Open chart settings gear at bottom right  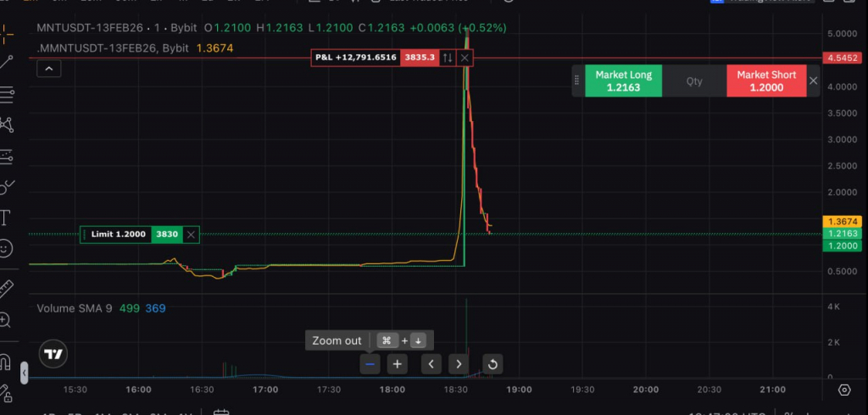click(844, 390)
